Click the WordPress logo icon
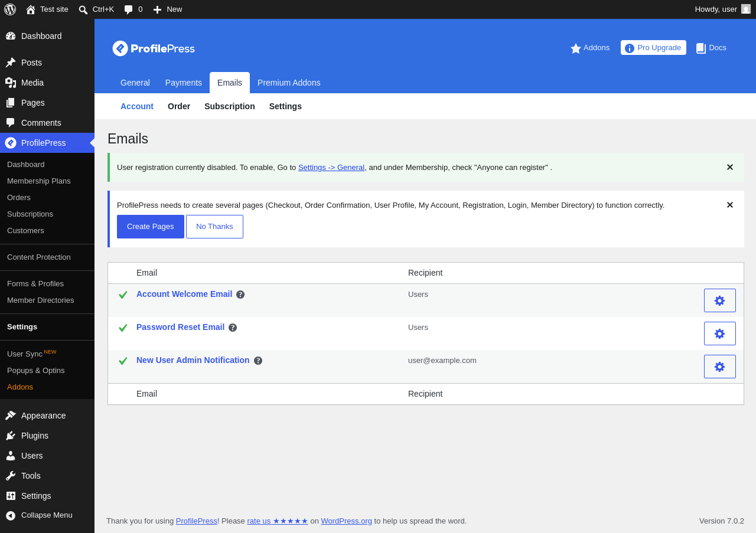Screen dimensions: 756x533 [10, 9]
